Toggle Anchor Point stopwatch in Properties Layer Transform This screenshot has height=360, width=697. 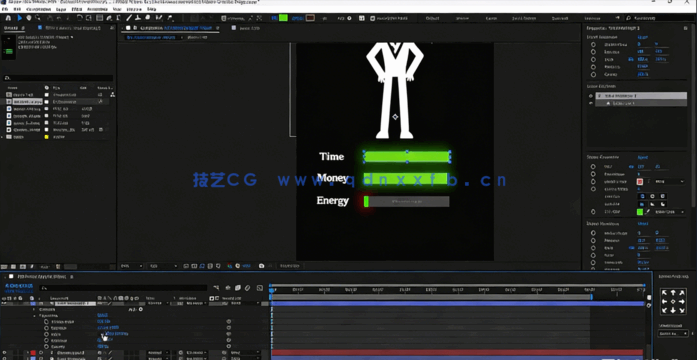pyautogui.click(x=593, y=44)
